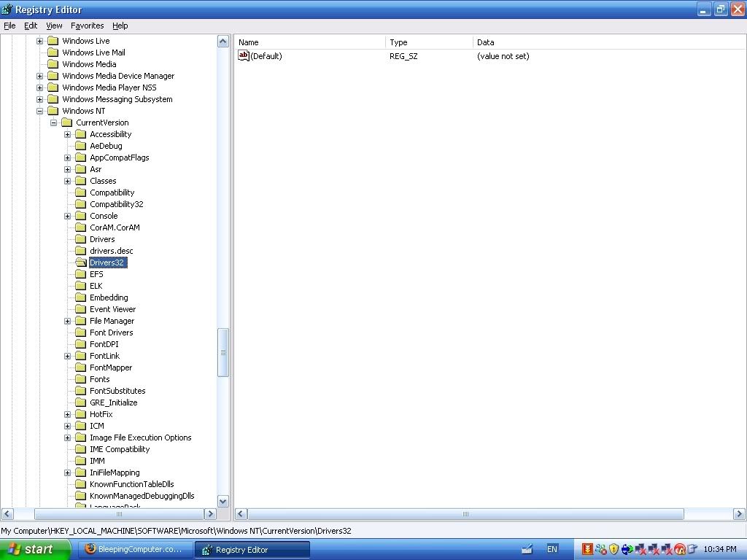Expand the Windows Live key
Image resolution: width=747 pixels, height=560 pixels.
click(x=40, y=41)
